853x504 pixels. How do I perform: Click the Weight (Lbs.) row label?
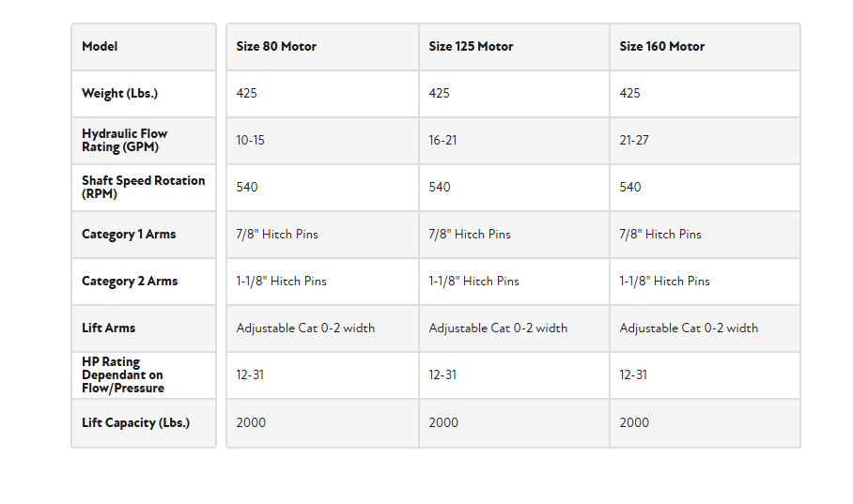[119, 94]
